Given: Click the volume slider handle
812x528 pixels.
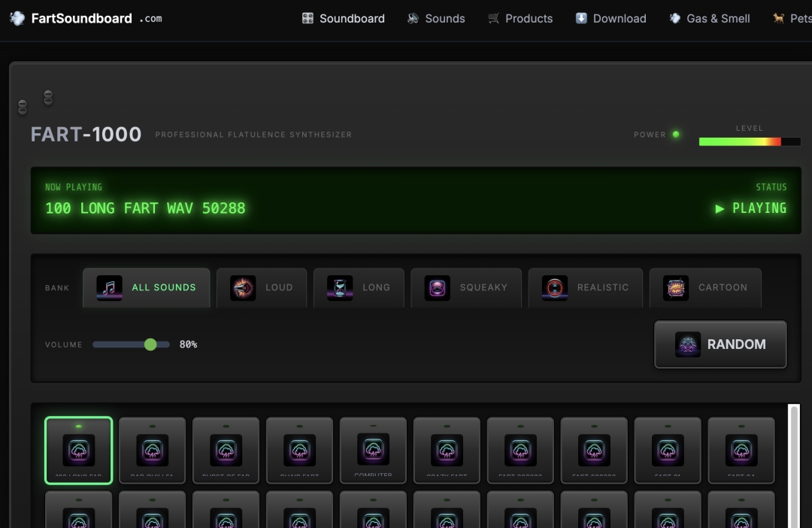Looking at the screenshot, I should pyautogui.click(x=150, y=344).
